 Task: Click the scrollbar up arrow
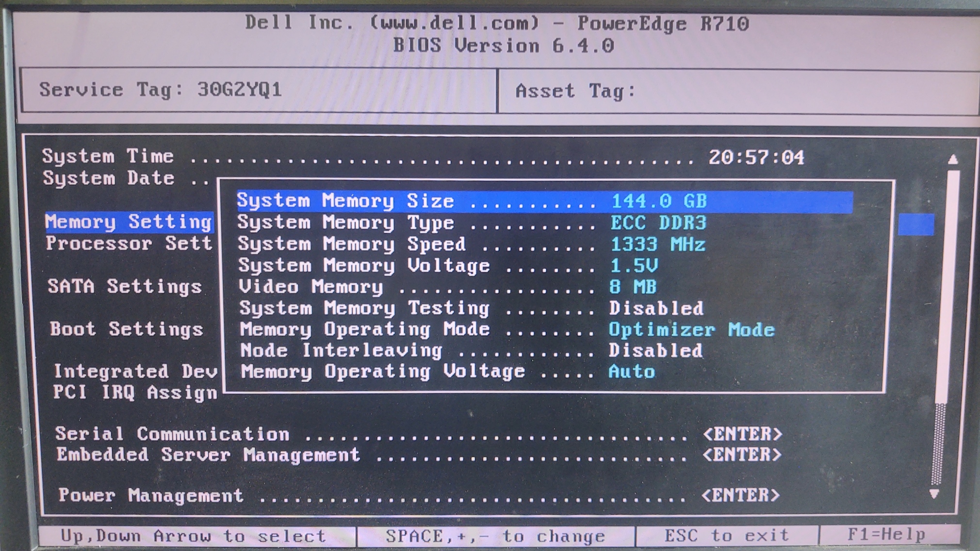pos(953,159)
